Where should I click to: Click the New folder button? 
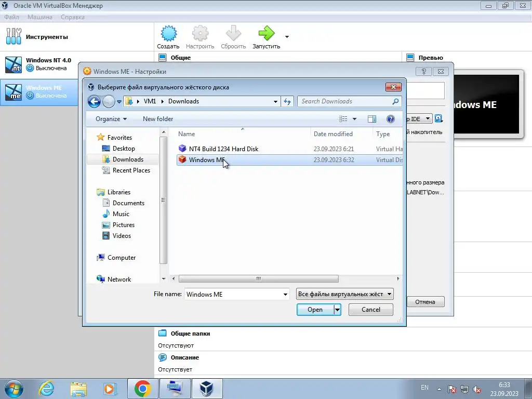[x=158, y=119]
